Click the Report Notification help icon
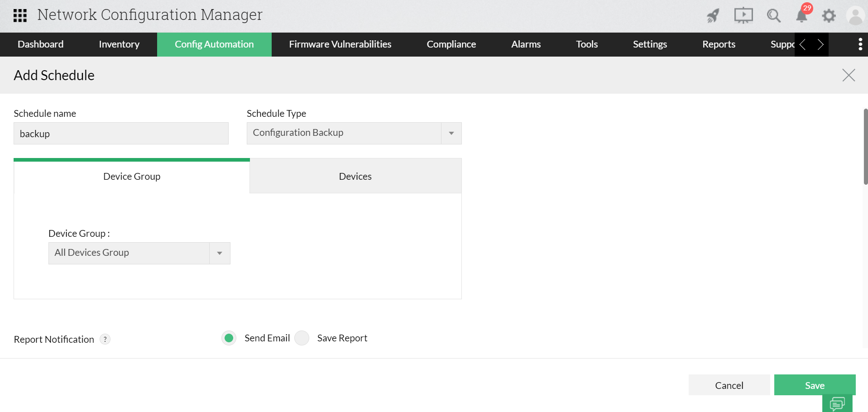The image size is (868, 412). (105, 339)
